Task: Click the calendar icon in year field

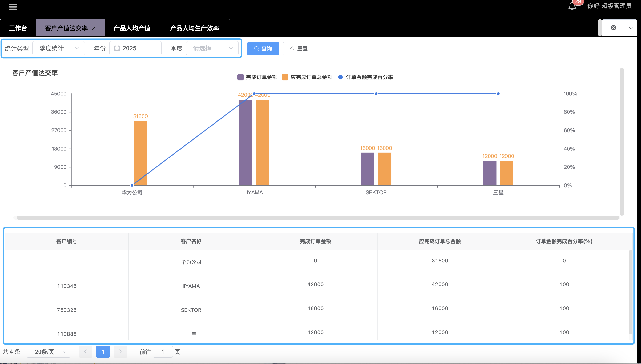Action: click(x=117, y=48)
